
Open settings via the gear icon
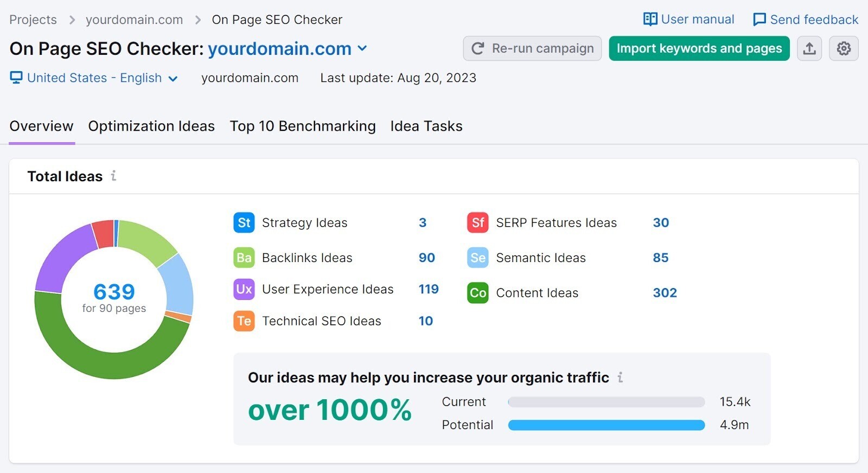(x=844, y=49)
